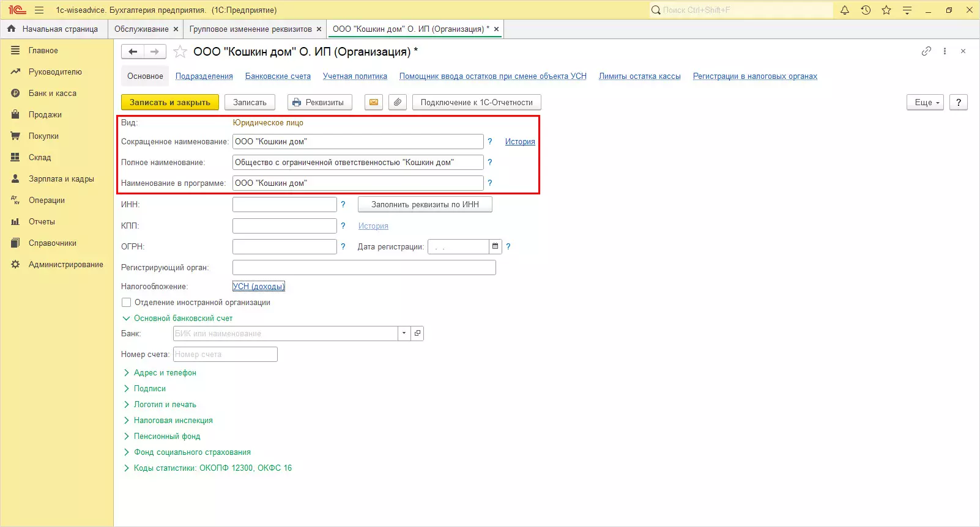
Task: Click the envelope email icon
Action: [x=374, y=102]
